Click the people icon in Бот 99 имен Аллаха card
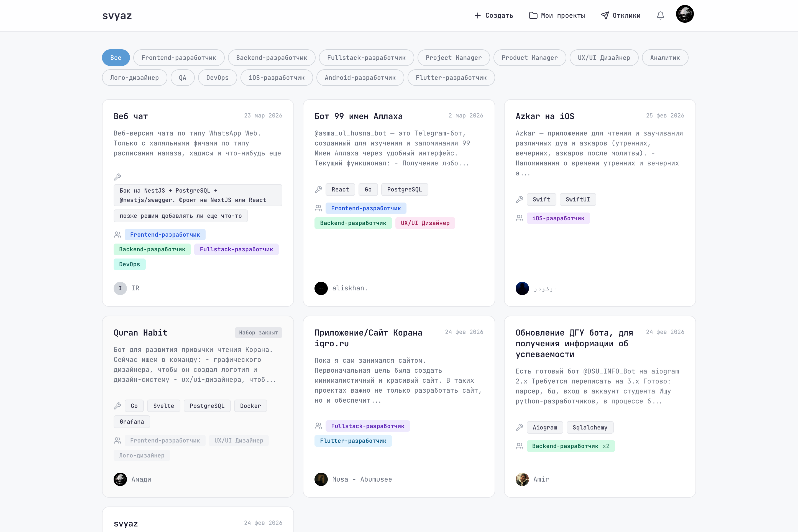 (318, 208)
